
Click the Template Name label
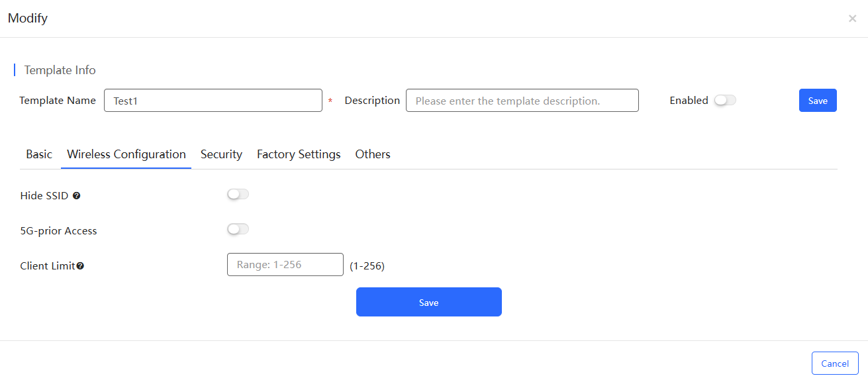coord(58,101)
